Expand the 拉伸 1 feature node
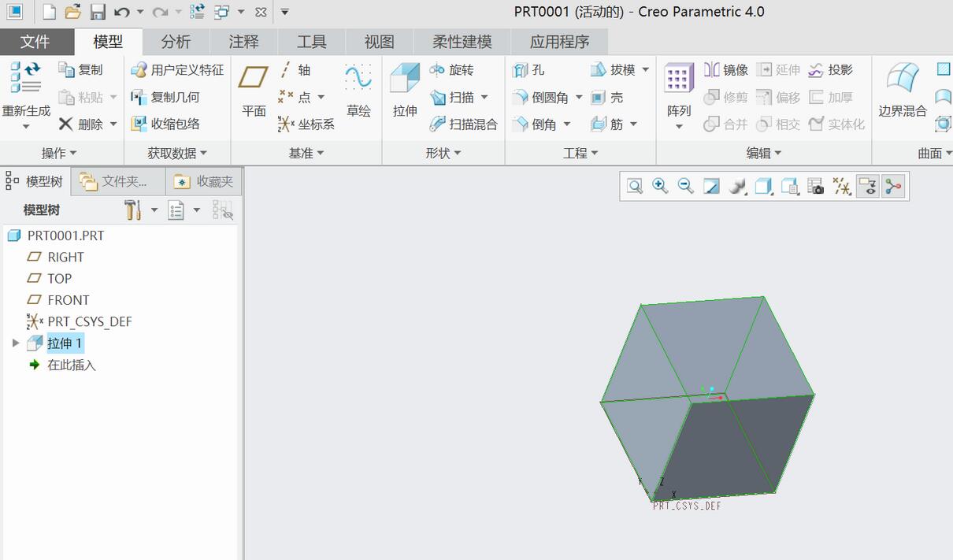The height and width of the screenshot is (560, 953). [x=15, y=343]
